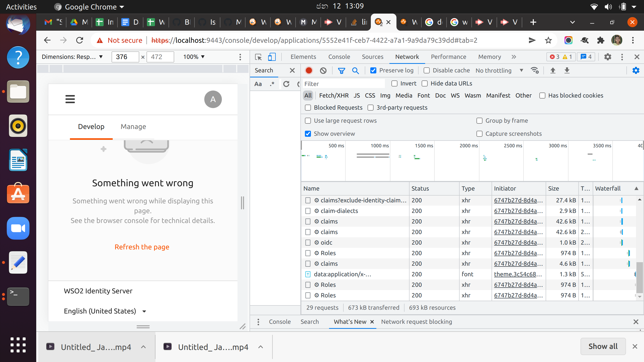Click the Refresh the page link

tap(142, 247)
